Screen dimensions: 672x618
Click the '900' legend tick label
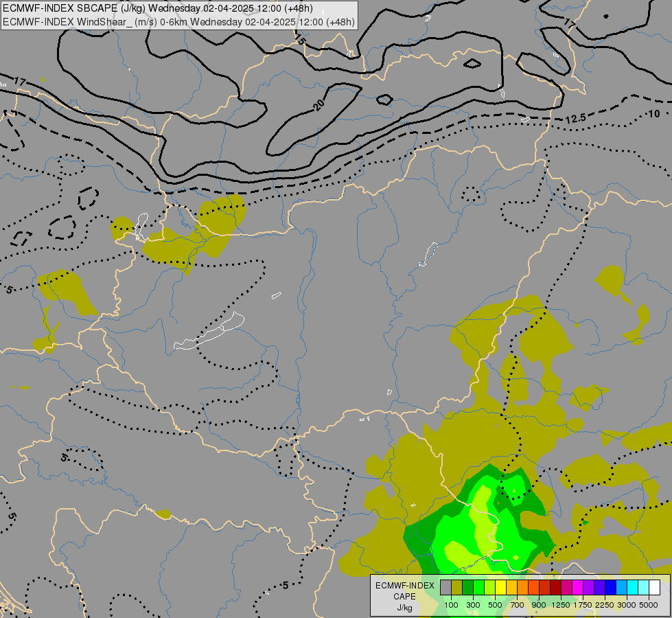pyautogui.click(x=539, y=605)
